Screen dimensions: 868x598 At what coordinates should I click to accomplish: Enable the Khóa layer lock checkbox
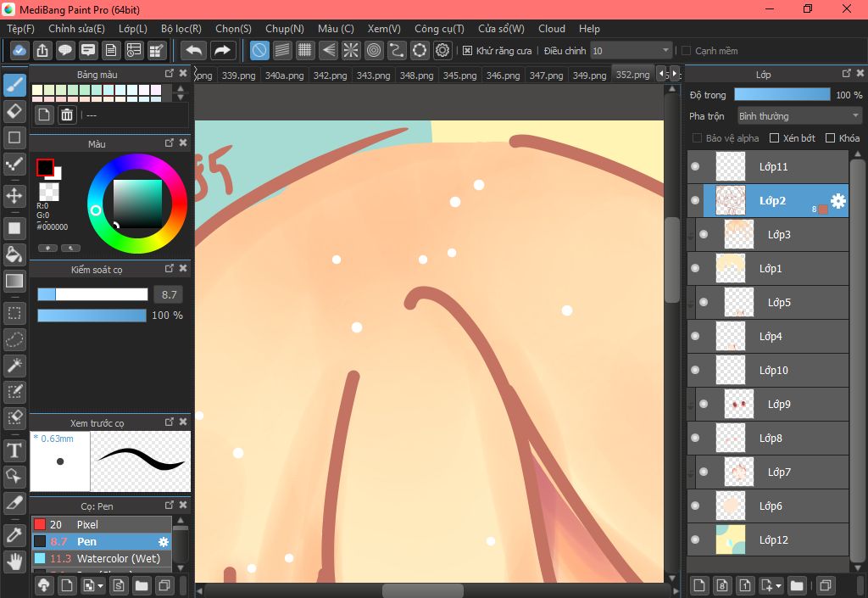pyautogui.click(x=831, y=138)
